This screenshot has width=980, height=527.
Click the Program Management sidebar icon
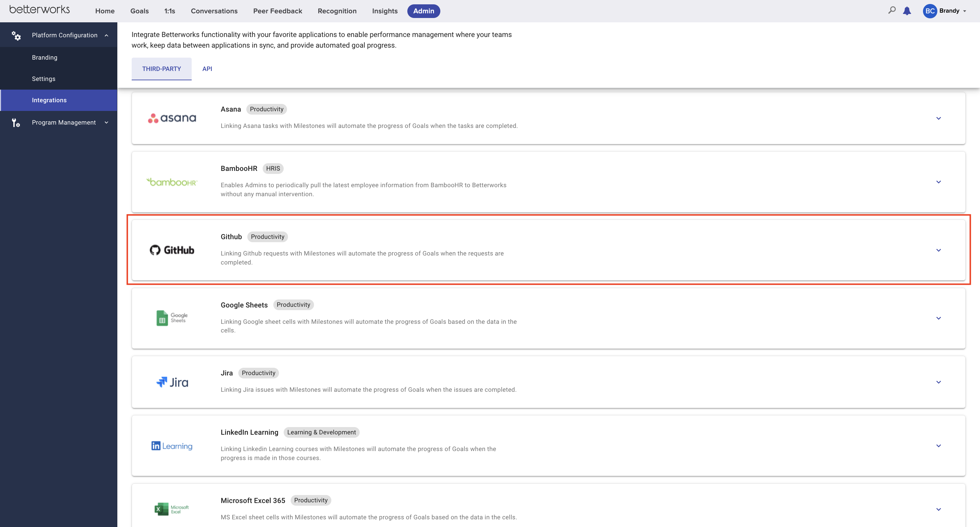[x=16, y=123]
